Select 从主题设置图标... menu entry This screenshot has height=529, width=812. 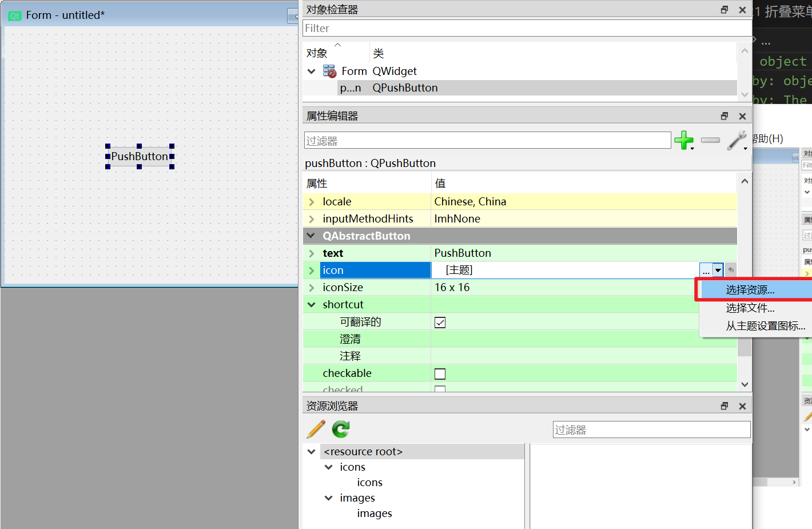765,326
